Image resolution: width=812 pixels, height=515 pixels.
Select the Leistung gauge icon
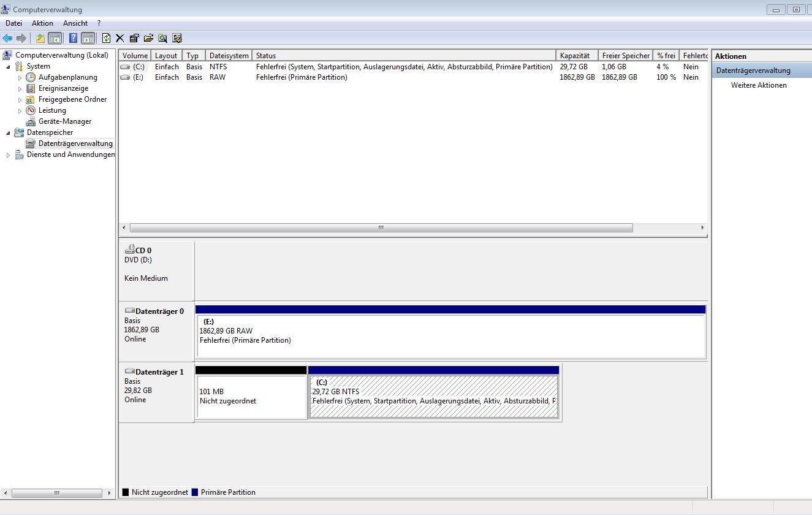(x=31, y=110)
